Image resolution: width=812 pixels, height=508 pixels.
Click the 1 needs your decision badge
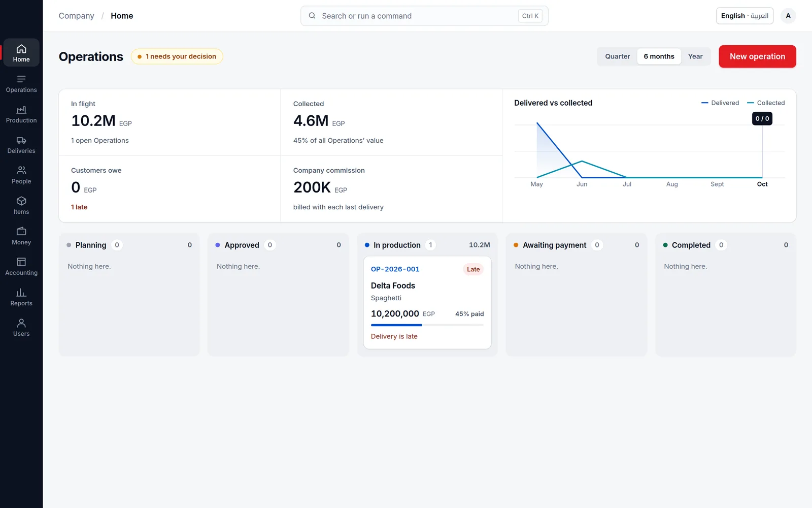[x=177, y=56]
